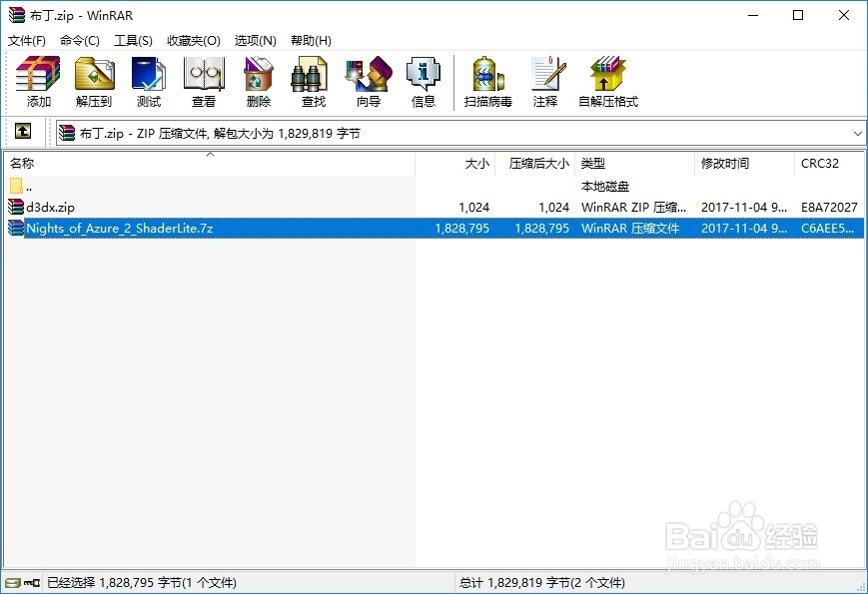This screenshot has height=594, width=868.
Task: Select the Nights_of_Azure_2_ShaderLite.7z file name
Action: coord(120,229)
